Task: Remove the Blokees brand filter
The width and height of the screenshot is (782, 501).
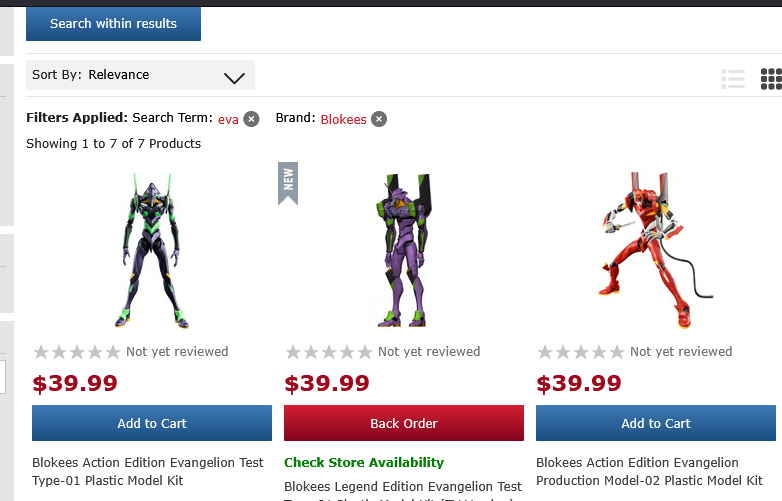Action: [x=379, y=119]
